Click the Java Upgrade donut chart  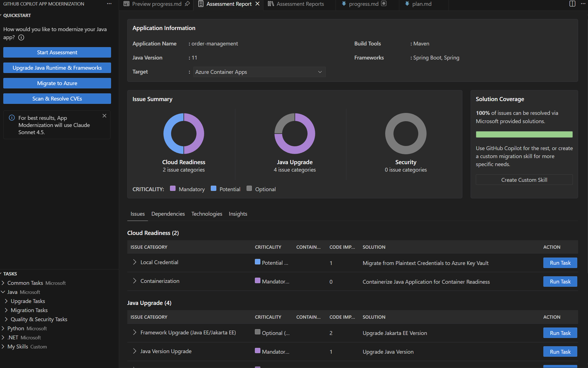tap(295, 134)
